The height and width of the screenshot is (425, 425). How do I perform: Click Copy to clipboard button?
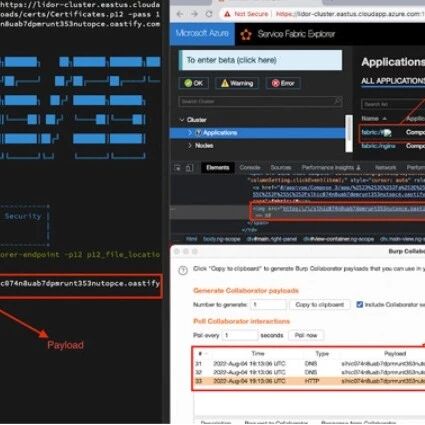click(x=319, y=305)
